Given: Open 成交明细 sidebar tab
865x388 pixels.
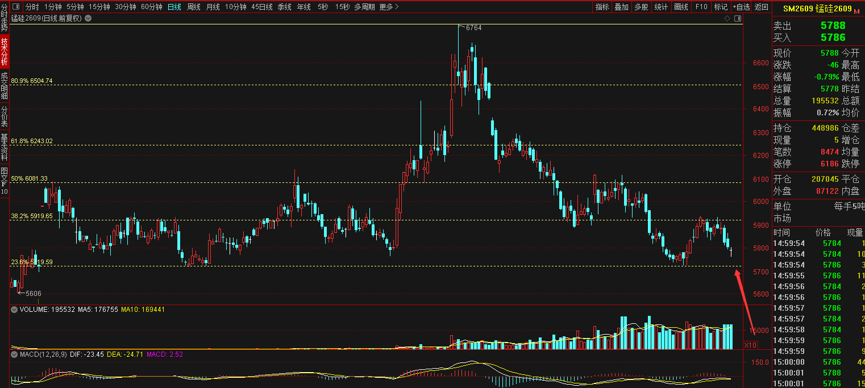Looking at the screenshot, I should coord(4,85).
